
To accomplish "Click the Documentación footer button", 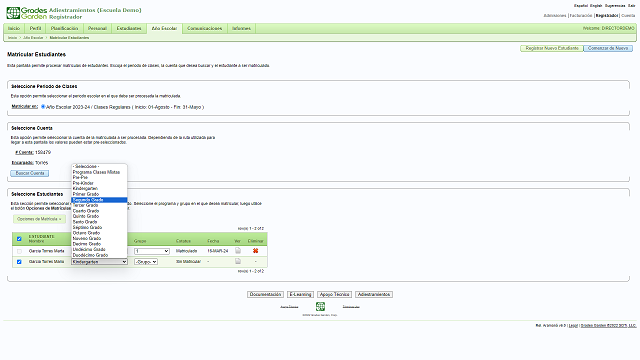I will tap(265, 294).
